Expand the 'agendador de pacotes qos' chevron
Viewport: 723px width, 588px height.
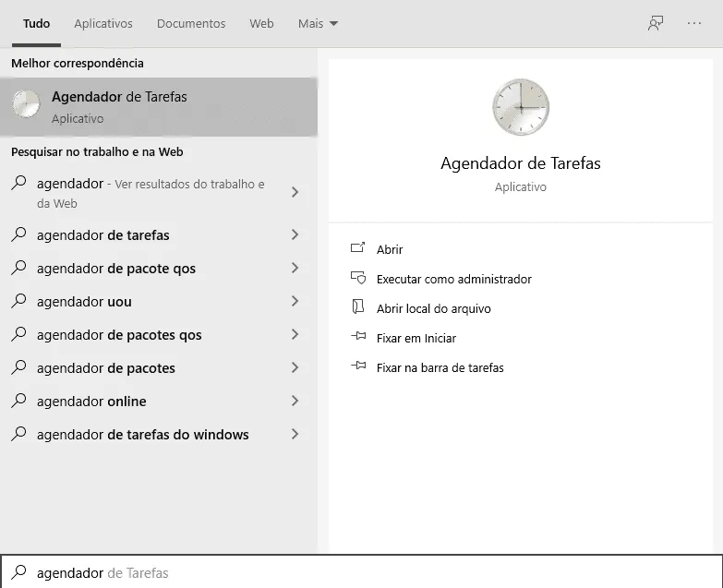click(295, 334)
